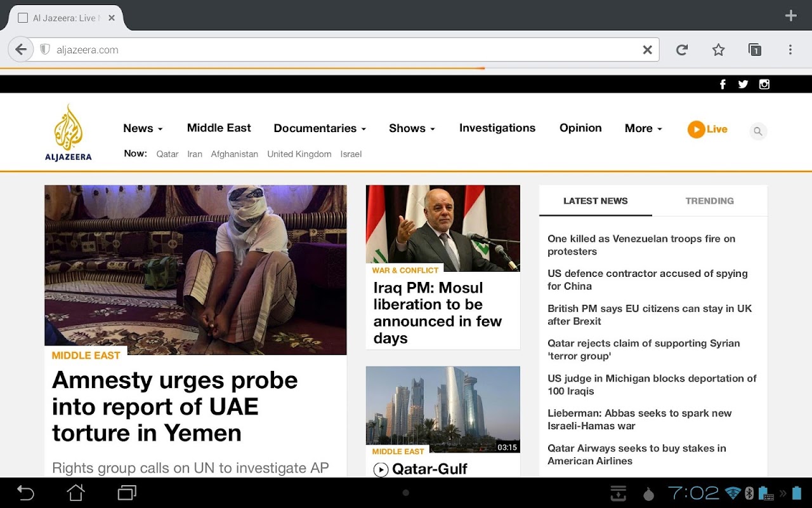Open Al Jazeera Instagram icon

coord(764,84)
